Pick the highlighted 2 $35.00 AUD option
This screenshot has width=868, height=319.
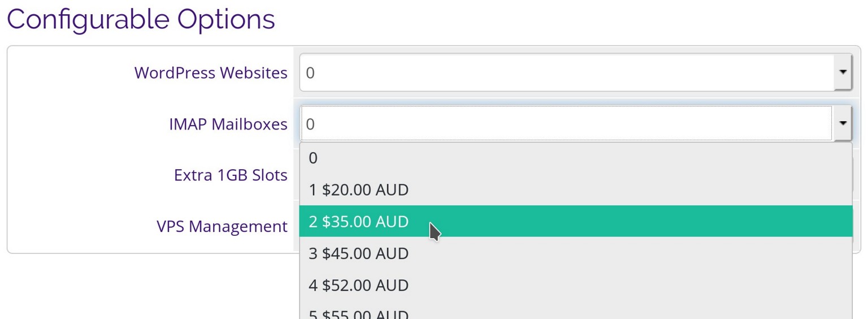click(x=575, y=221)
